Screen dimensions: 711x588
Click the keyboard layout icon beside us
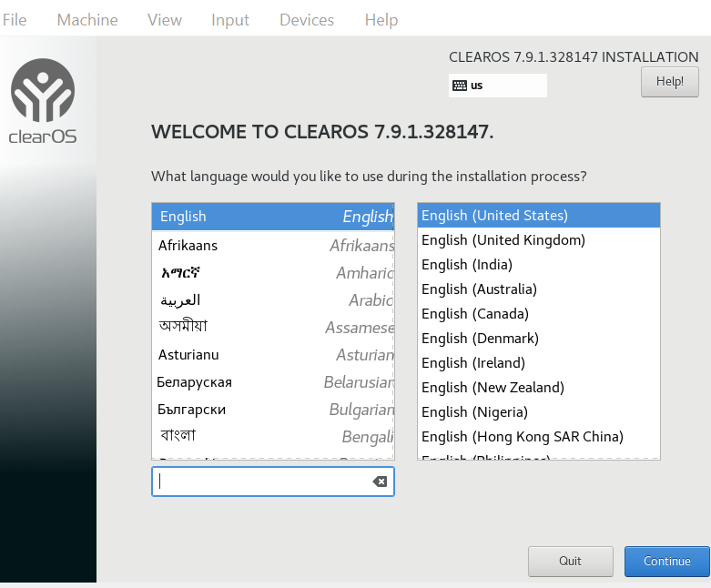tap(460, 86)
